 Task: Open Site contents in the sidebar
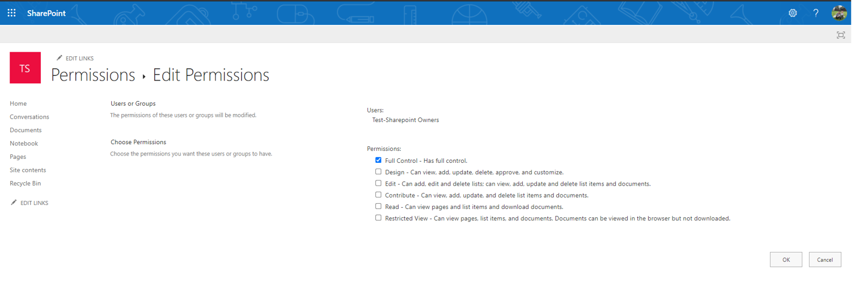click(28, 170)
